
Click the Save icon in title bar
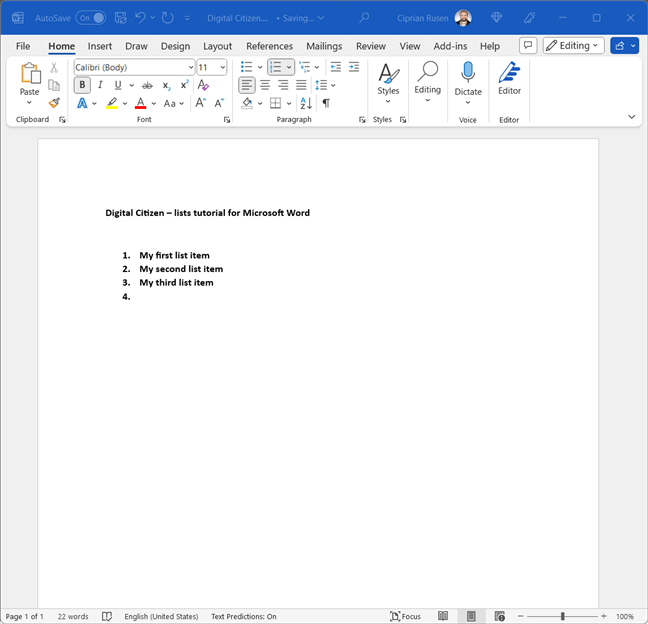tap(120, 18)
